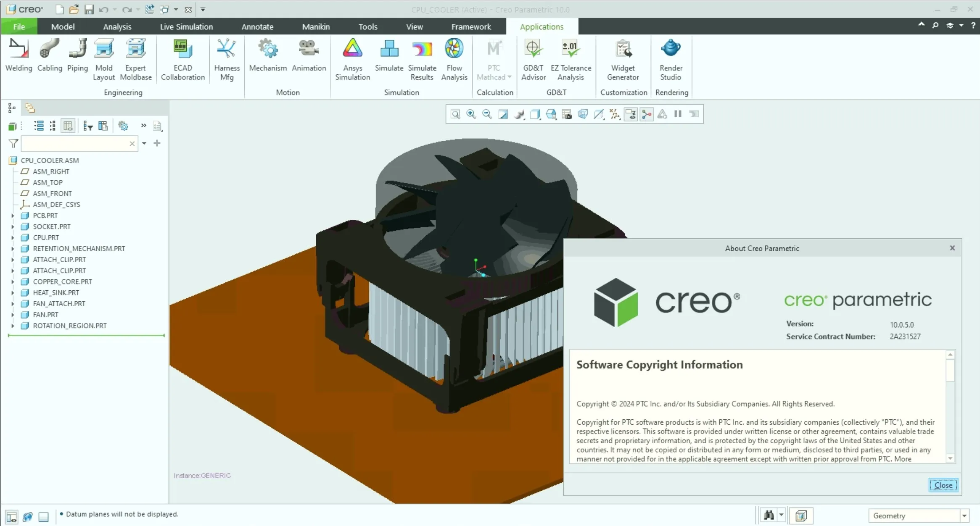This screenshot has width=980, height=526.
Task: Switch to the Analysis tab
Action: click(117, 26)
